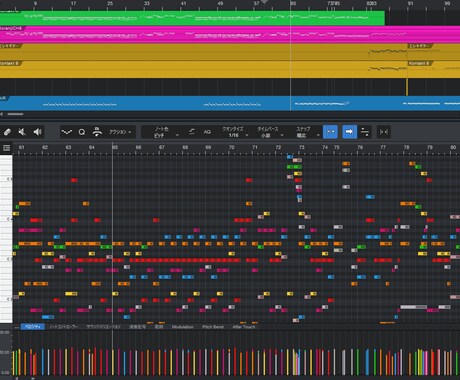Toggle the AQ auto-quantize button
Screen dimensions: 460x380
pos(207,132)
